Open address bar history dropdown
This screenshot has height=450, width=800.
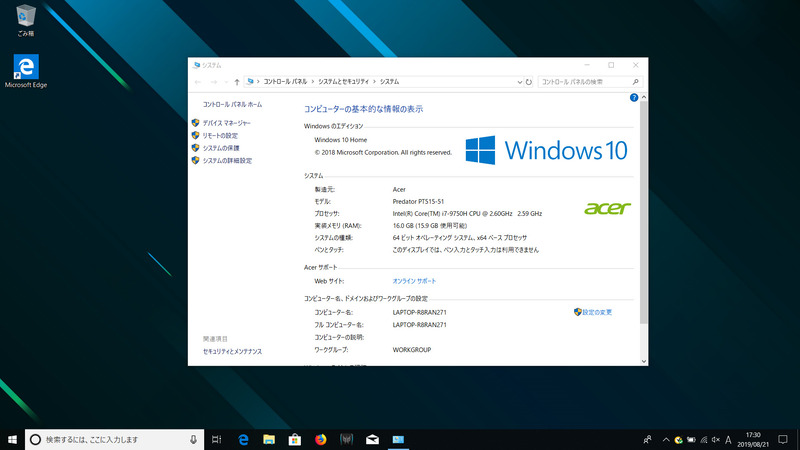pyautogui.click(x=519, y=82)
